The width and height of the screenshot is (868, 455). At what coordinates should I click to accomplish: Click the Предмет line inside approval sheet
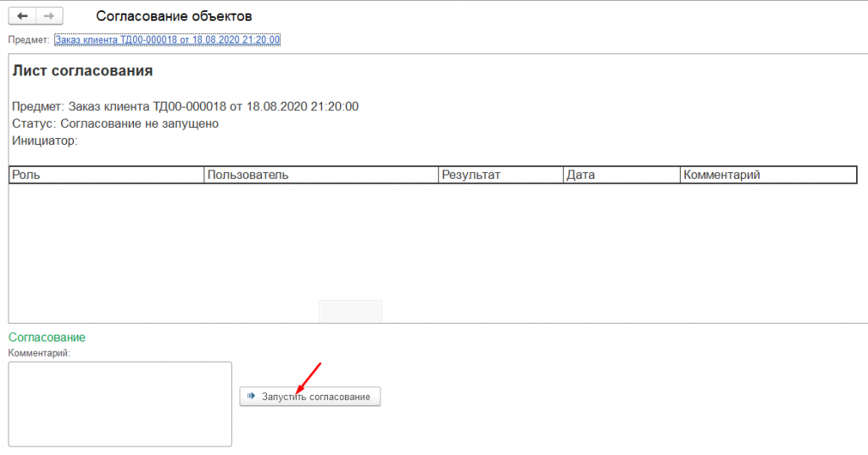[185, 106]
